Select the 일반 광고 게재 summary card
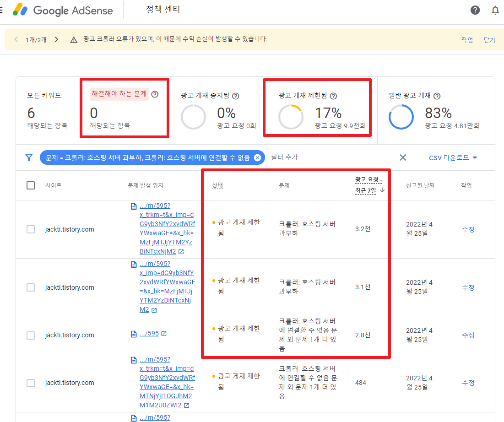This screenshot has width=504, height=422. tap(436, 111)
